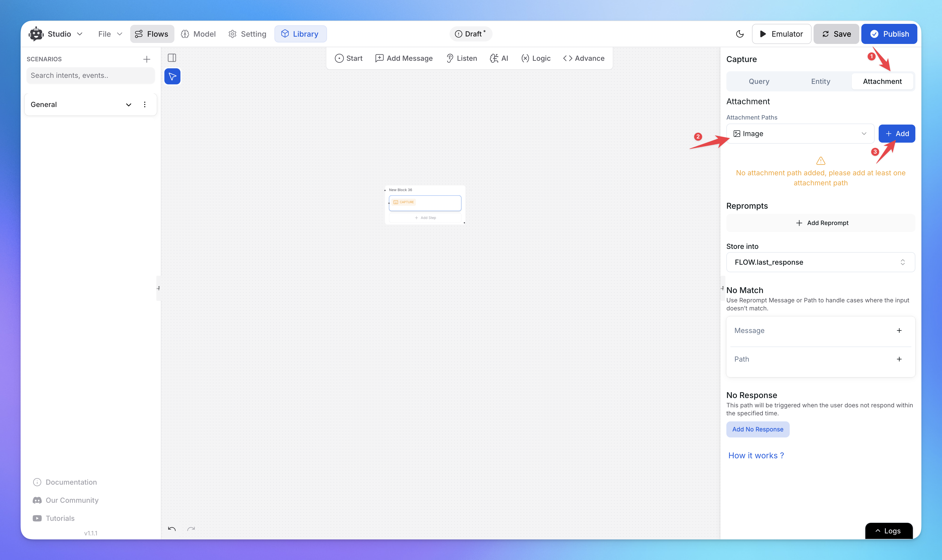Add a new scenario with plus icon

point(147,59)
